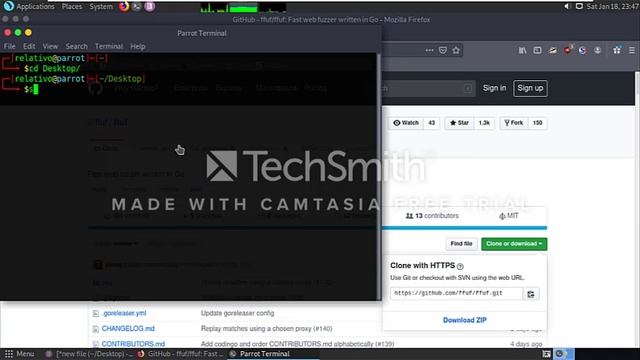This screenshot has height=360, width=640.
Task: Click the Firefox page vertical scrollbar
Action: (x=637, y=210)
